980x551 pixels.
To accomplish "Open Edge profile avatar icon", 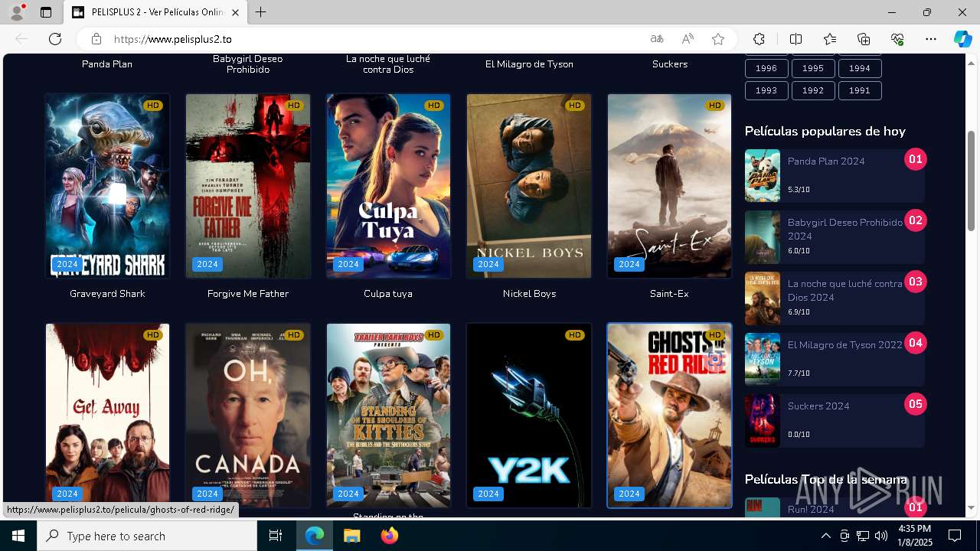I will coord(16,12).
